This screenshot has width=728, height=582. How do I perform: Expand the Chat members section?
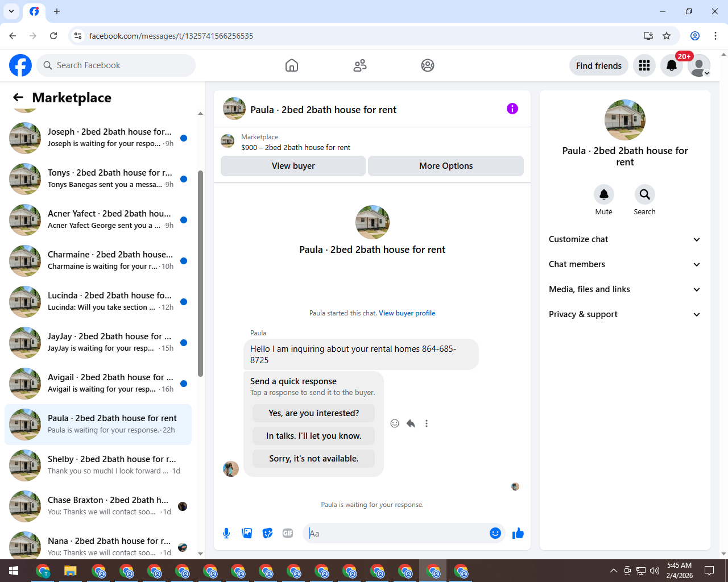pyautogui.click(x=624, y=264)
